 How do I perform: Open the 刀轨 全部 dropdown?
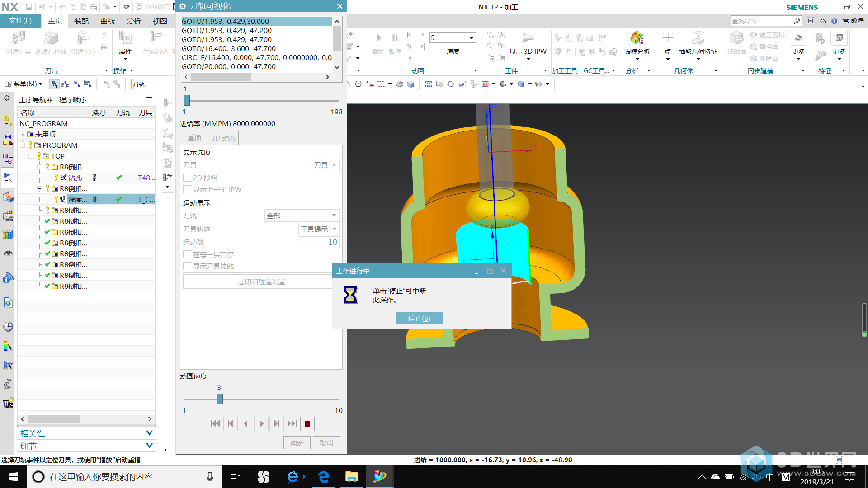tap(302, 216)
